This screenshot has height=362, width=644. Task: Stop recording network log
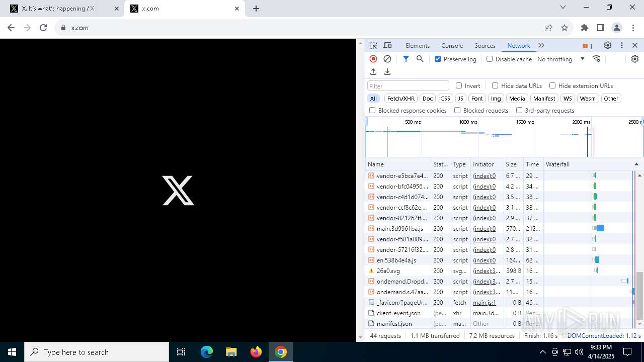[373, 59]
